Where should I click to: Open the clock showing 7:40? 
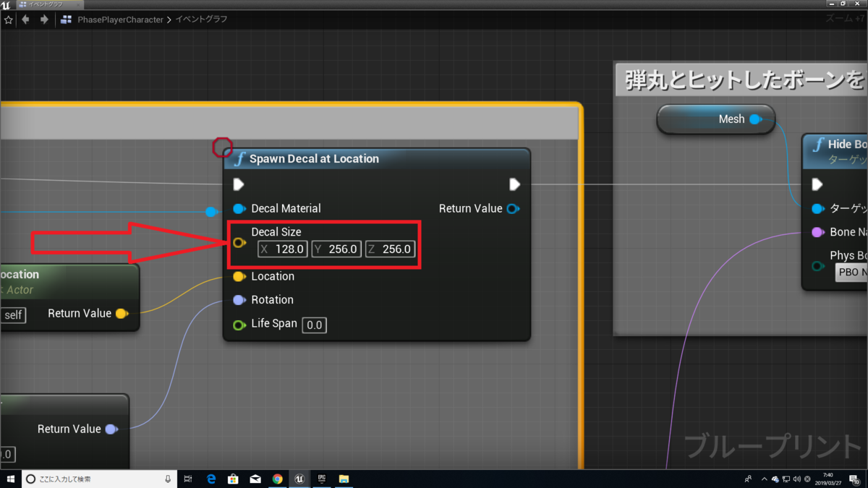pos(827,479)
